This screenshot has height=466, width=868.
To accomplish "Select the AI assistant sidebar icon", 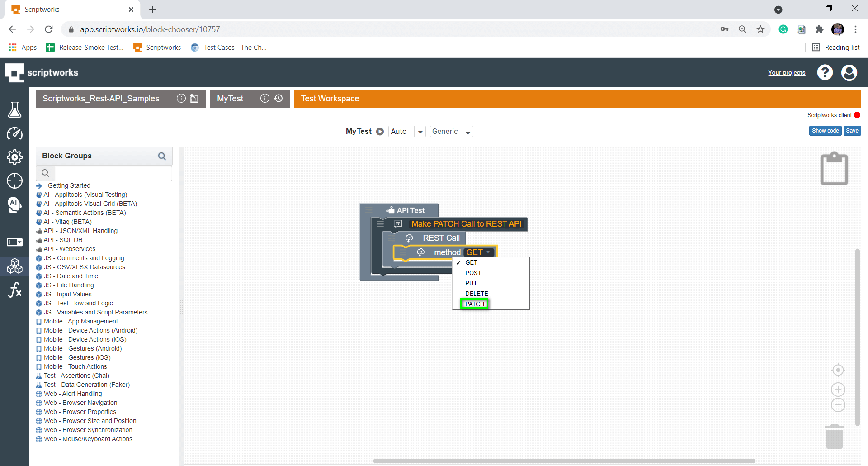I will tap(15, 205).
